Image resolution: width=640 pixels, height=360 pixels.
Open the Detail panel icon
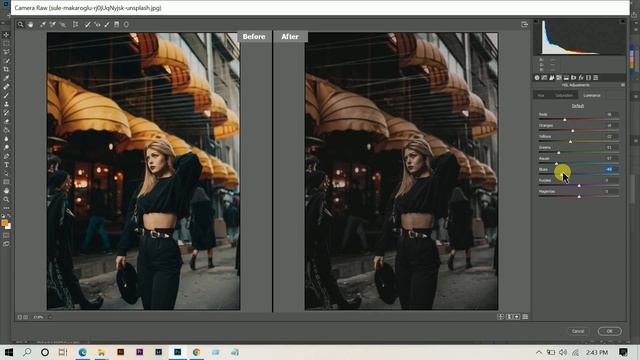point(552,78)
